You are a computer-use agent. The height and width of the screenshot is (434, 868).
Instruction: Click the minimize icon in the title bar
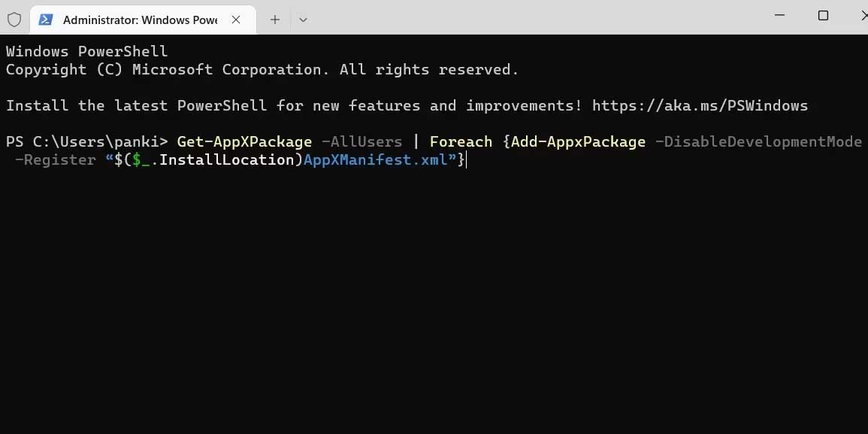779,15
